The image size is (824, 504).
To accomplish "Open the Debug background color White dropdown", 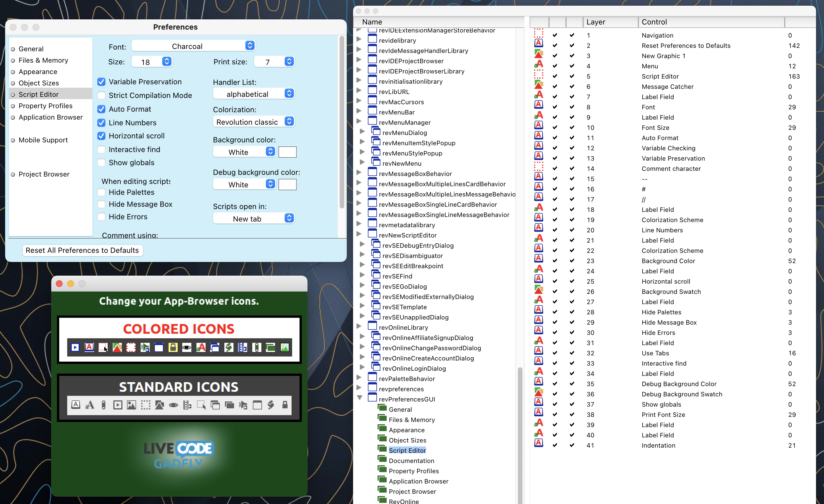I will pos(244,184).
